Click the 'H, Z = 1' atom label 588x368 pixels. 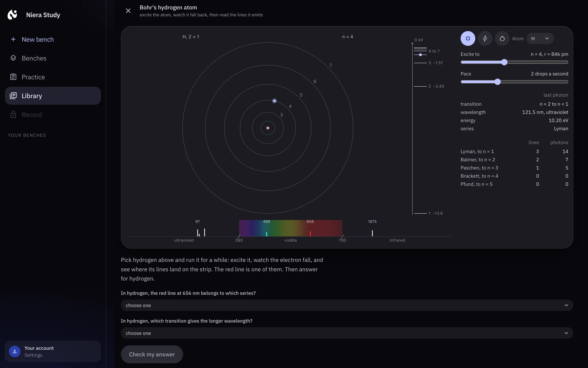pyautogui.click(x=191, y=37)
